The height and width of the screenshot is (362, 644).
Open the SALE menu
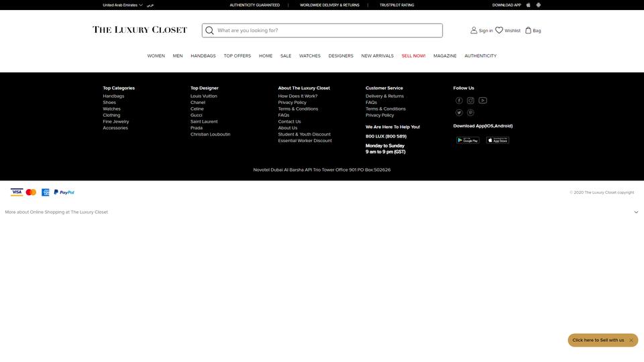pyautogui.click(x=286, y=56)
